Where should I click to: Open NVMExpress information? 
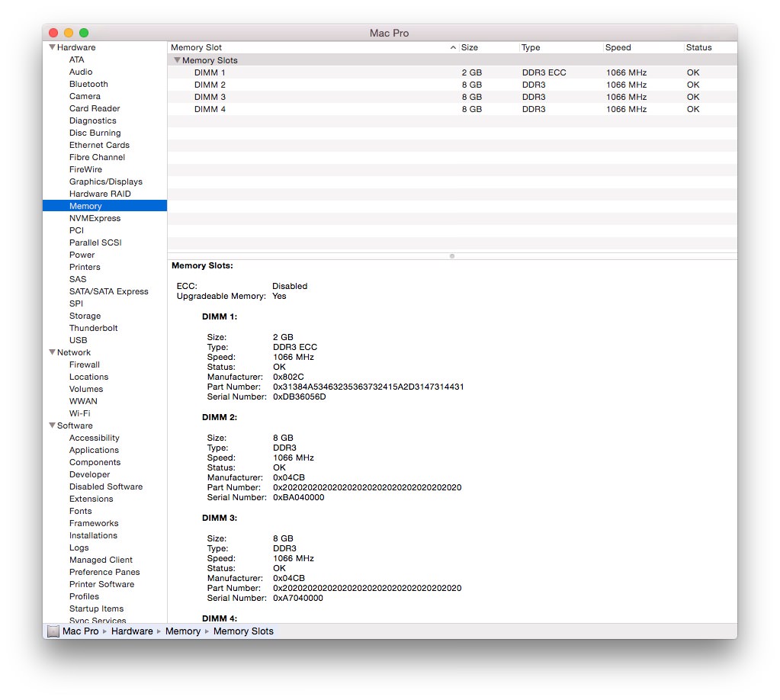(95, 218)
